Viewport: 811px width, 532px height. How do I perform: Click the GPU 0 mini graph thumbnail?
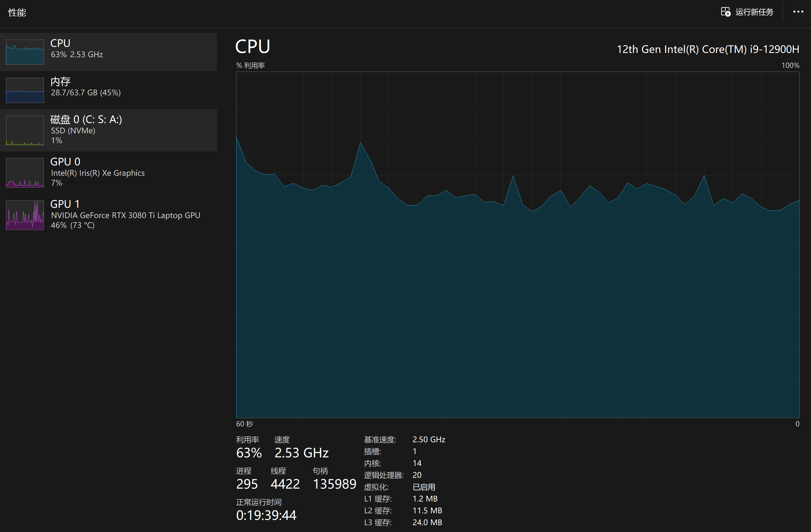pos(25,173)
